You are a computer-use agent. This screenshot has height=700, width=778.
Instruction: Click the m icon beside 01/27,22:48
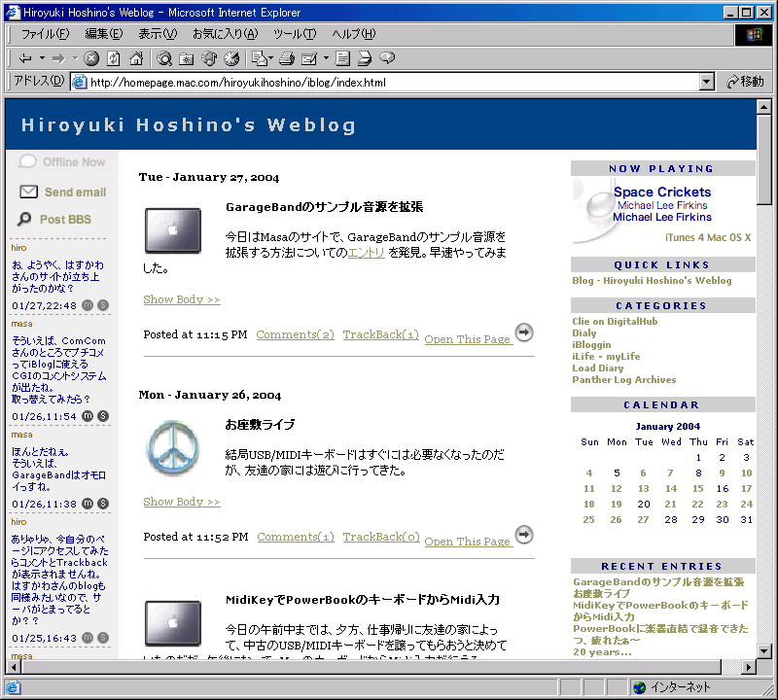click(x=88, y=305)
